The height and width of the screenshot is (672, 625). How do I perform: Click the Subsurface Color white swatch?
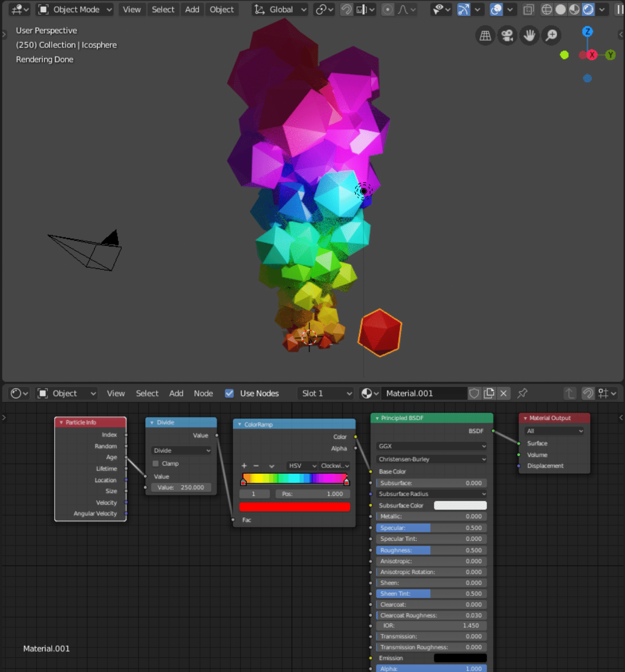click(x=460, y=506)
